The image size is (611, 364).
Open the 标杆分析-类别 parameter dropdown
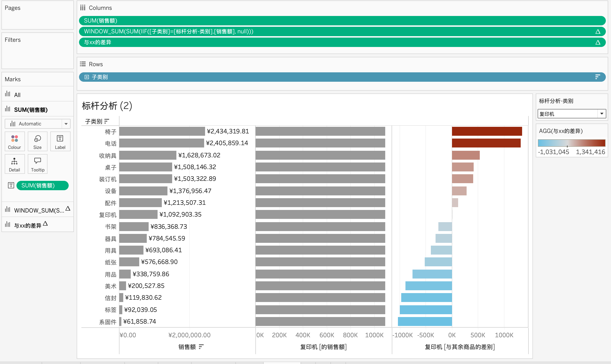[601, 114]
